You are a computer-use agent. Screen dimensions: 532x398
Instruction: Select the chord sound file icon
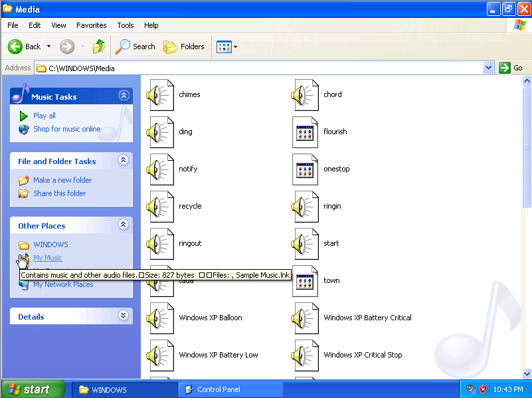305,95
